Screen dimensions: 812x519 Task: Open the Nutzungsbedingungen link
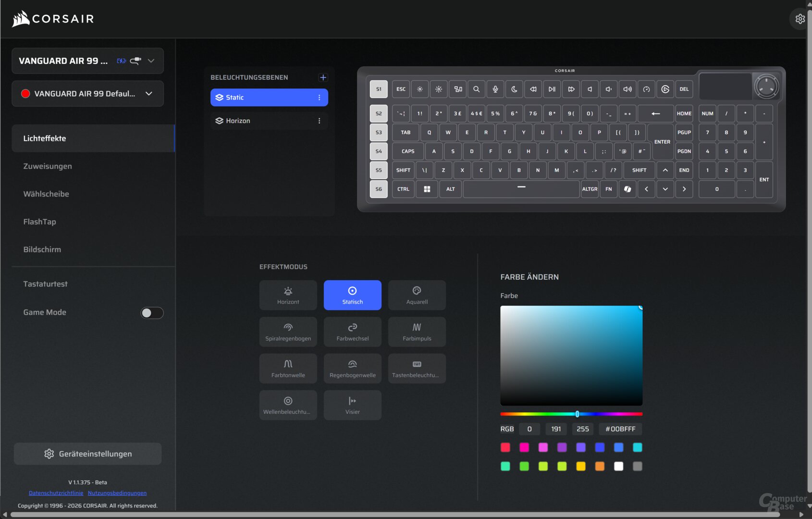[x=118, y=493]
